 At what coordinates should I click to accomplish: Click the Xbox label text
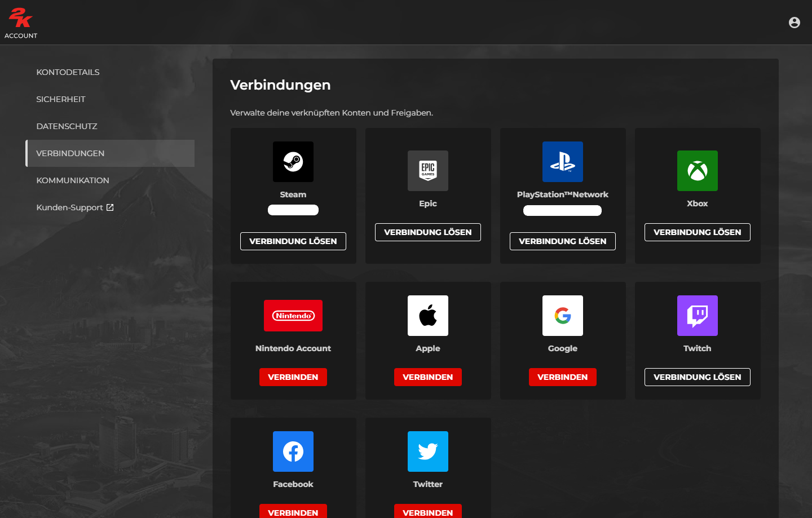tap(698, 203)
